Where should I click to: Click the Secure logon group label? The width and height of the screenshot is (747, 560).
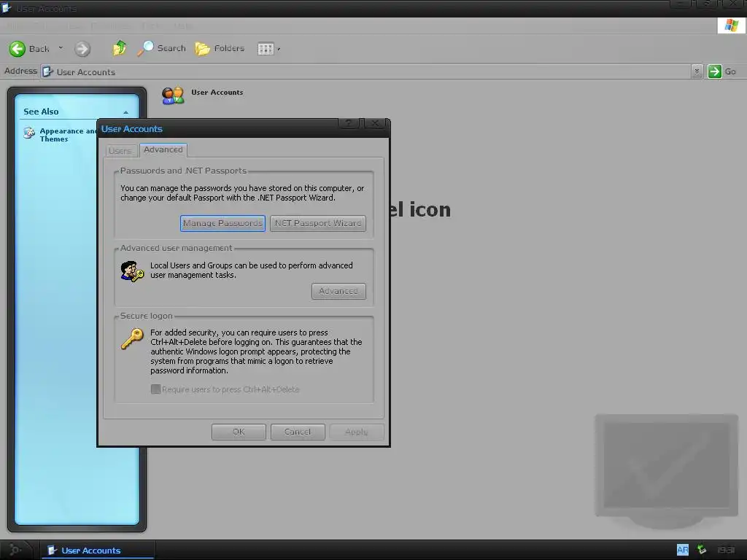tap(146, 316)
